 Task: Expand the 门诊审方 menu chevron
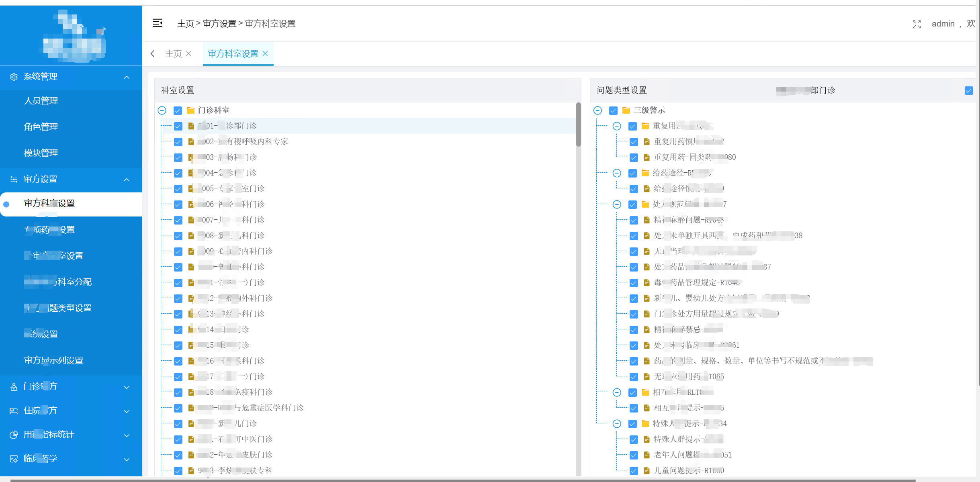(x=127, y=387)
